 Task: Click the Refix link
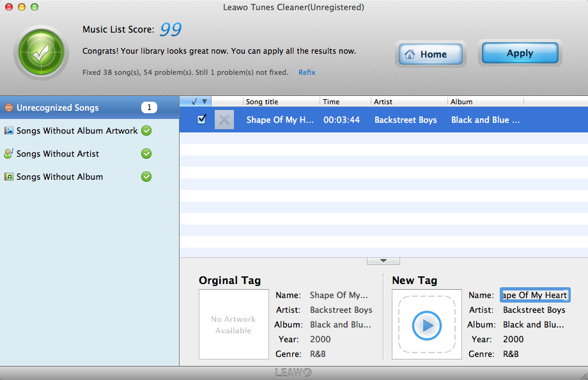(307, 72)
